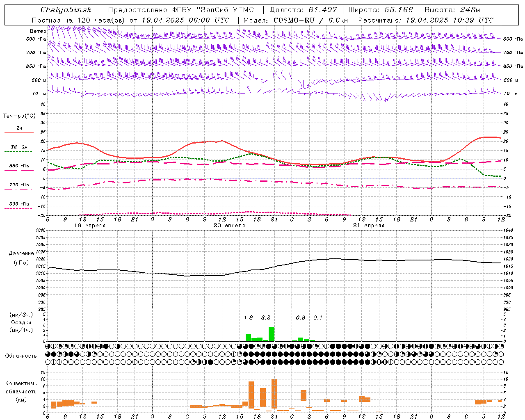The width and height of the screenshot is (525, 420).
Task: Click the Широта: 55.166 value
Action: pyautogui.click(x=381, y=10)
